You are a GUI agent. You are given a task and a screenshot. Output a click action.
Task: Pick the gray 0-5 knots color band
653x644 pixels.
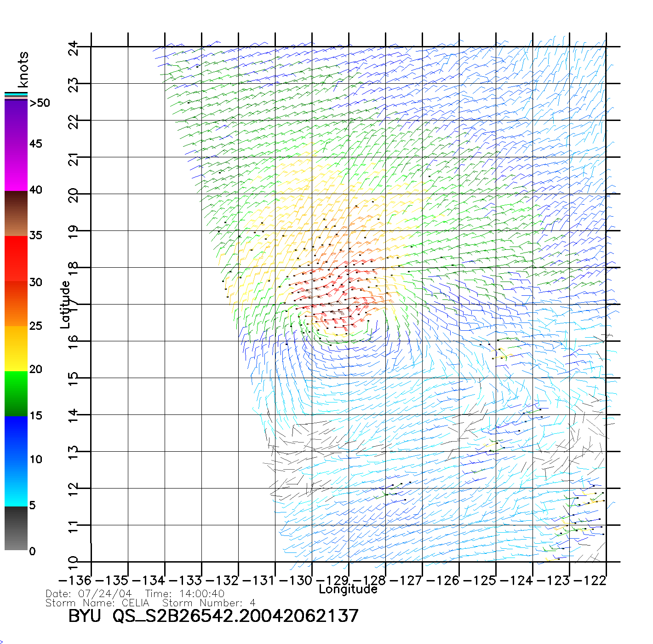point(16,528)
